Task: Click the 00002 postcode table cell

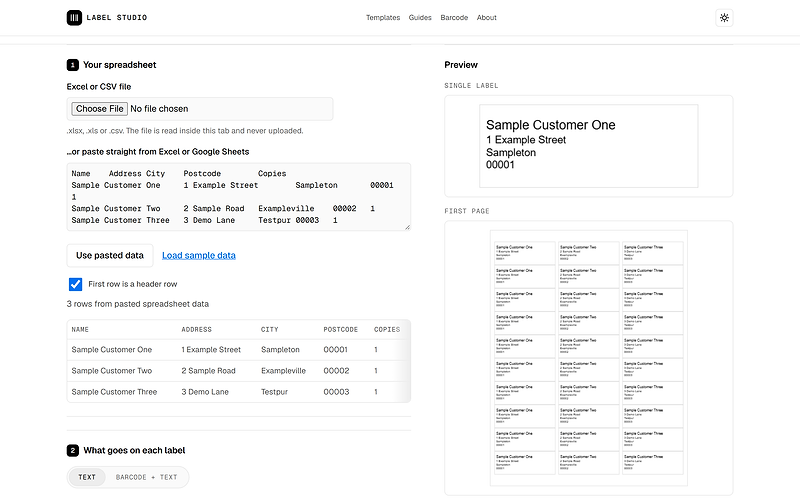Action: [x=336, y=371]
